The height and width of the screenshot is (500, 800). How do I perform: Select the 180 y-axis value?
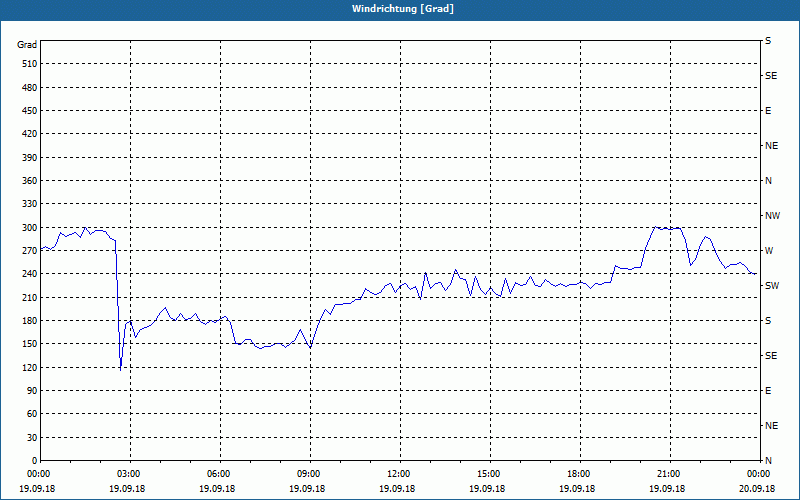(x=29, y=321)
